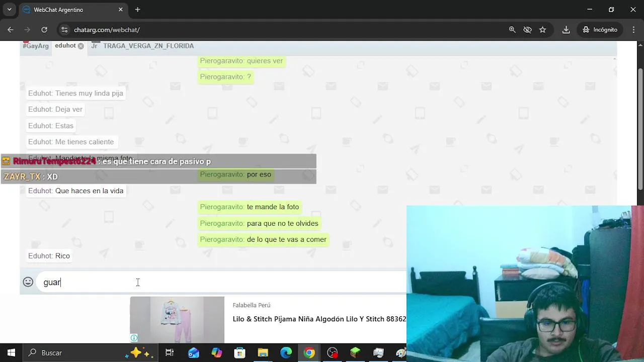Click the "Pierogaravito: ?" message
Viewport: 644px width, 362px height.
225,77
